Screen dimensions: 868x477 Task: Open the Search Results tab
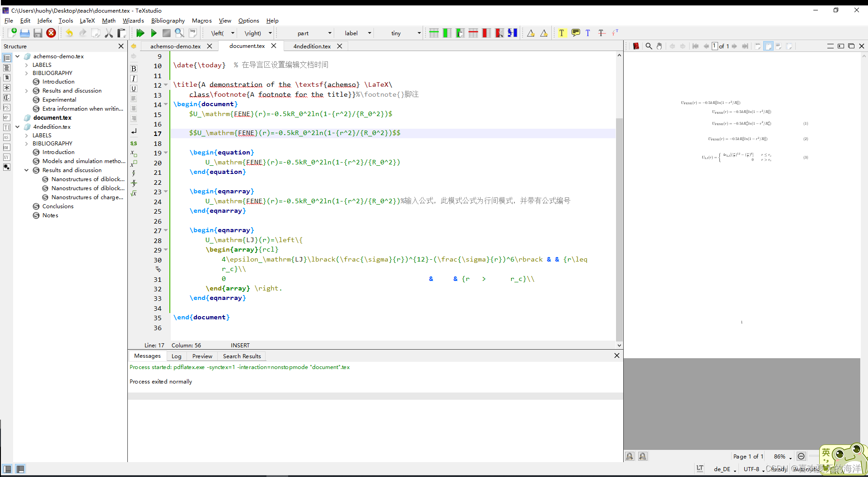click(242, 356)
